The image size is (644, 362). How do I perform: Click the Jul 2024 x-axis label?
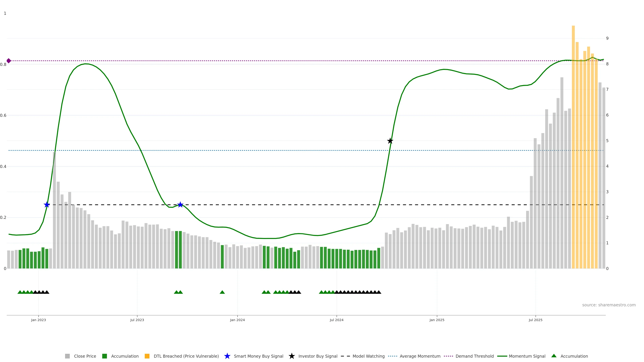click(x=336, y=320)
